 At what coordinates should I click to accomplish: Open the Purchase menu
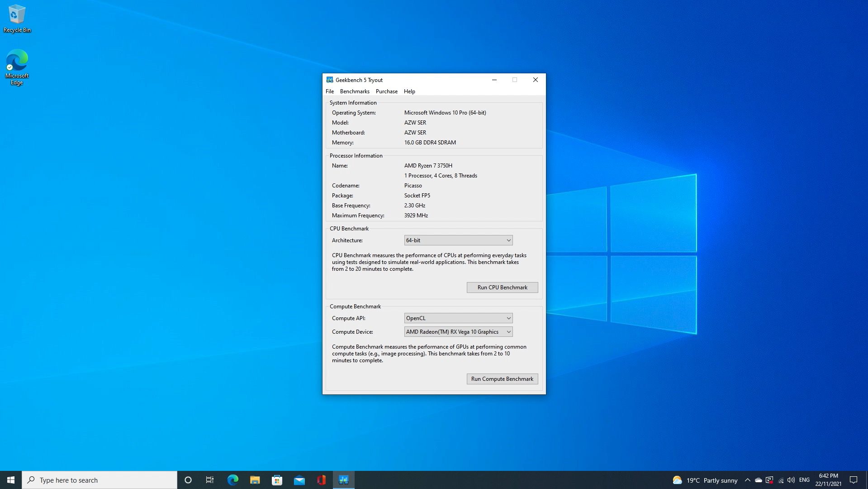pos(386,91)
